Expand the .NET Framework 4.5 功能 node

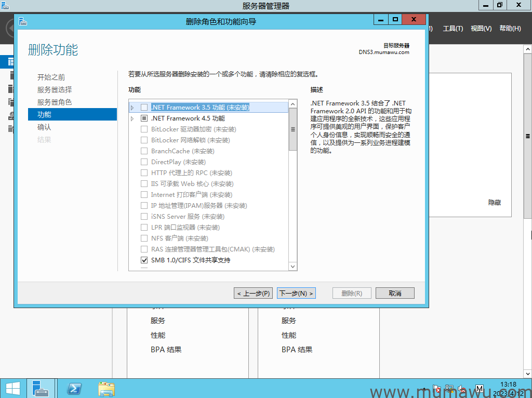(x=132, y=118)
